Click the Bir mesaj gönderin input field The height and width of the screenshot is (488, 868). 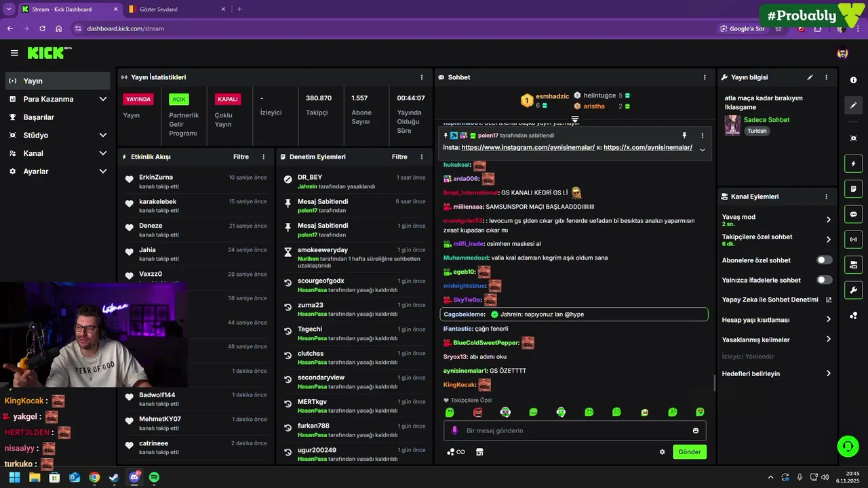coord(575,430)
